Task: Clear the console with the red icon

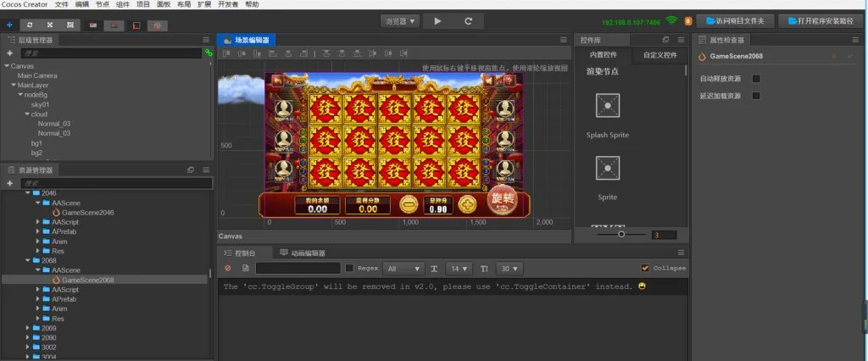Action: click(228, 268)
